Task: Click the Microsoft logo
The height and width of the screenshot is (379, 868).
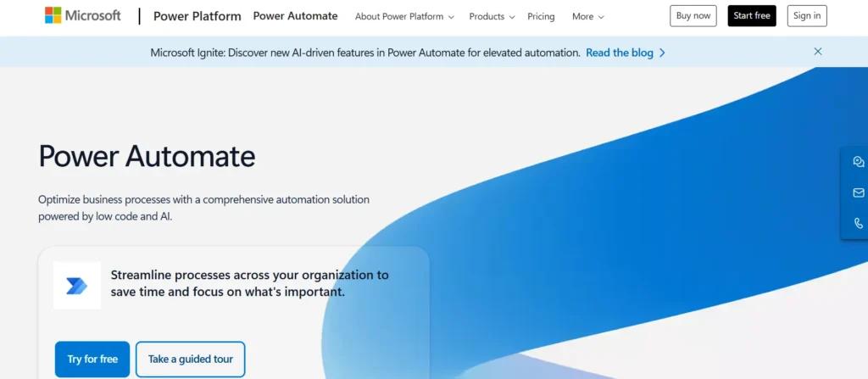Action: 83,15
